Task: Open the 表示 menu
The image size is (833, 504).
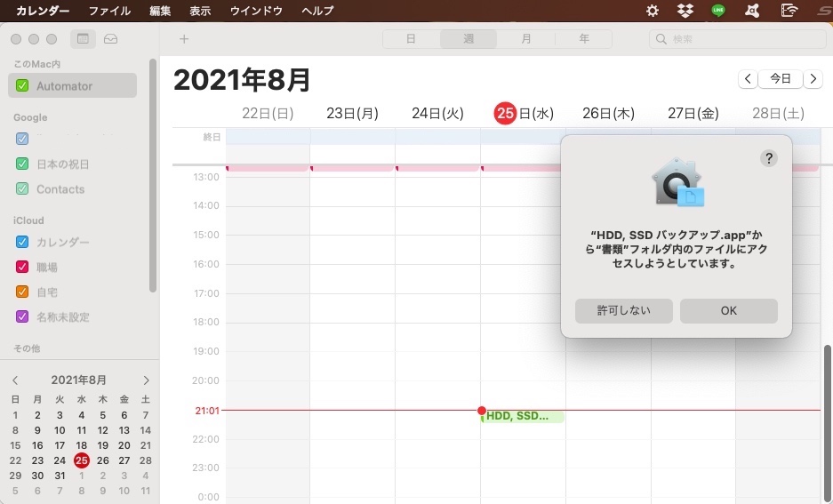Action: (200, 11)
